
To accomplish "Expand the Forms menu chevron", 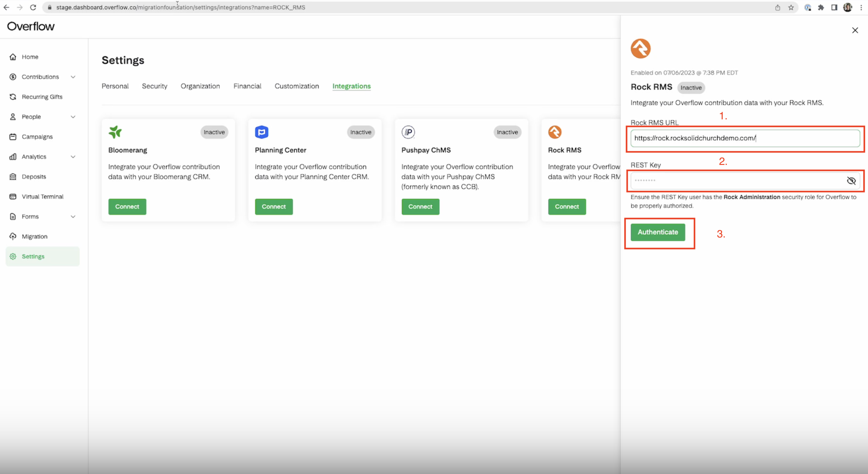I will 73,216.
